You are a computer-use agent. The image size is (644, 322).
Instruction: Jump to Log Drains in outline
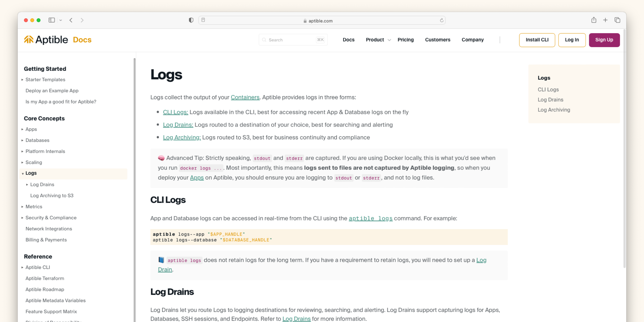550,99
